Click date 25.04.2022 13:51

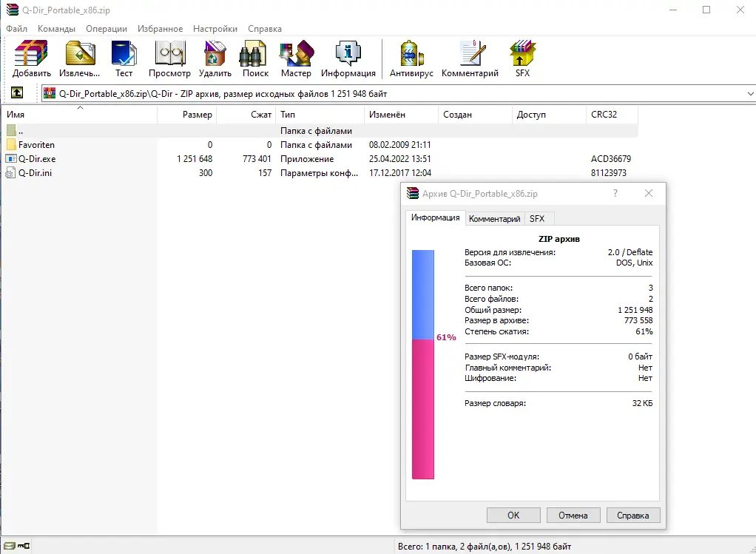(x=400, y=158)
